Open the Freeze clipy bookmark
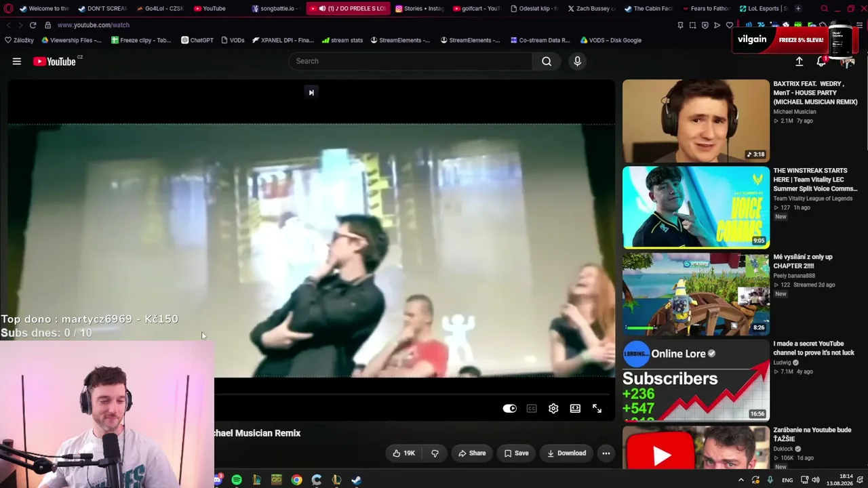The height and width of the screenshot is (488, 868). [x=141, y=40]
